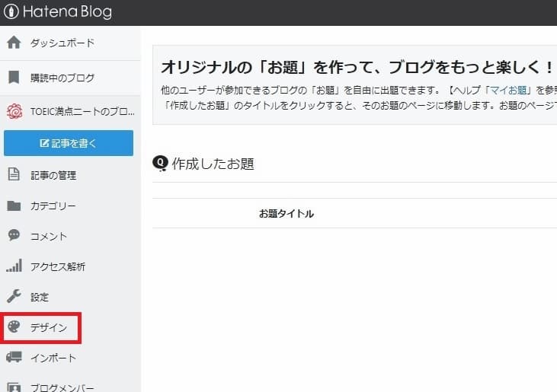Image resolution: width=557 pixels, height=392 pixels.
Task: Click the デザイン palette icon
Action: pyautogui.click(x=14, y=327)
